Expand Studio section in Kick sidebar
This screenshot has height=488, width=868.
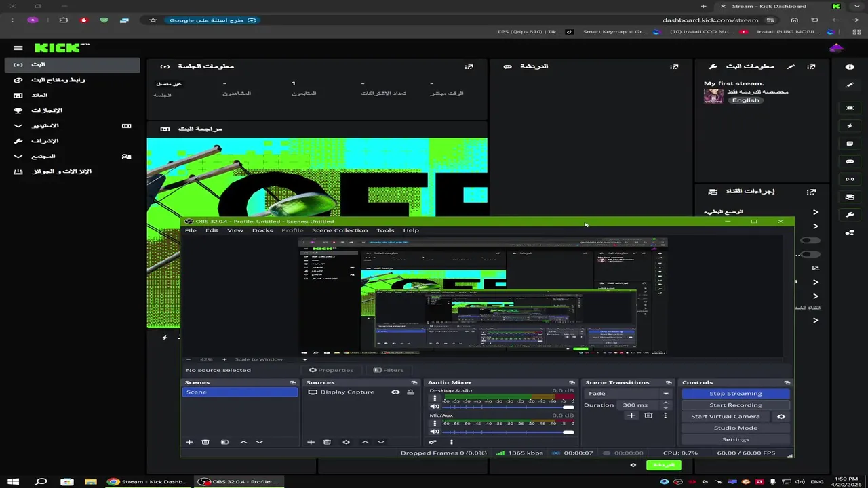click(x=18, y=126)
